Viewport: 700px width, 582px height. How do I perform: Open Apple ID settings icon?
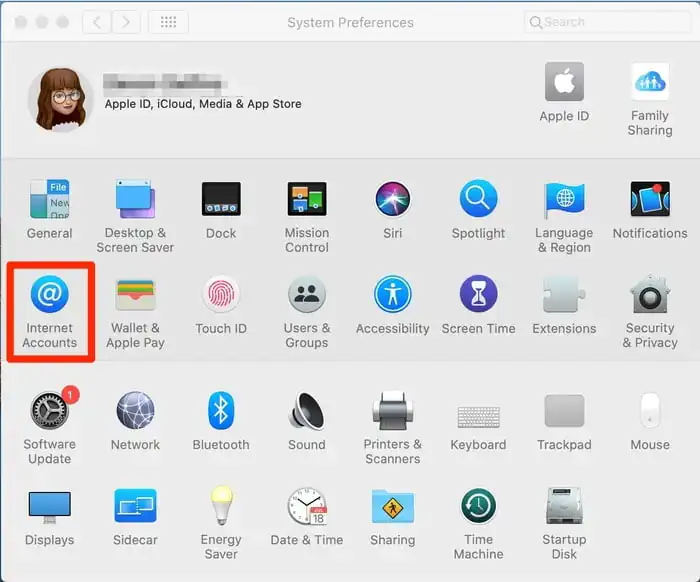564,81
